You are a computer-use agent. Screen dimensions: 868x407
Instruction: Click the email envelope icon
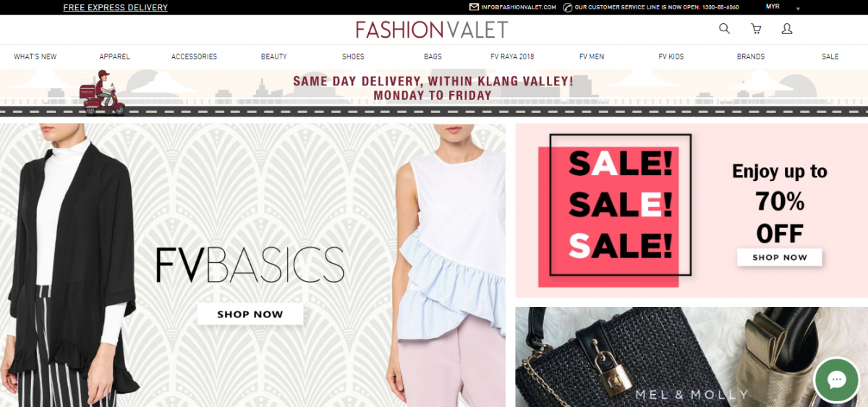(474, 7)
